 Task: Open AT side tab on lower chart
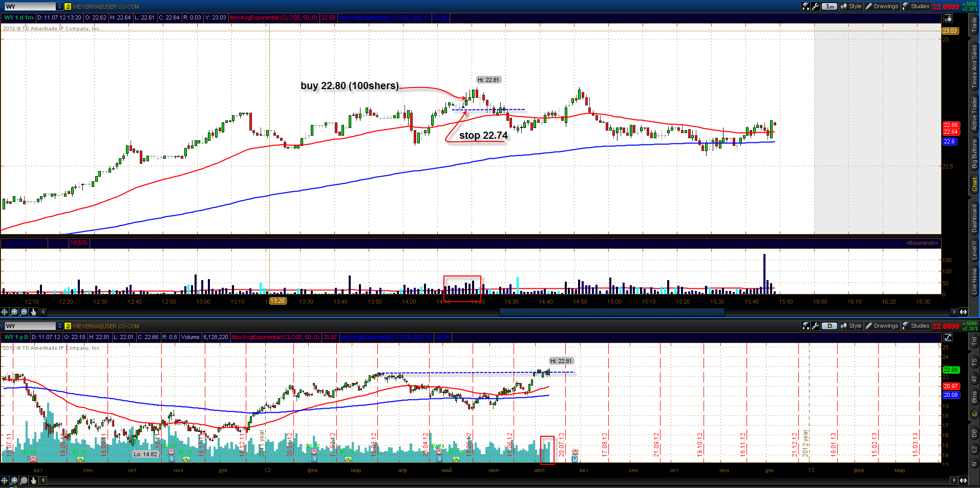click(x=974, y=379)
